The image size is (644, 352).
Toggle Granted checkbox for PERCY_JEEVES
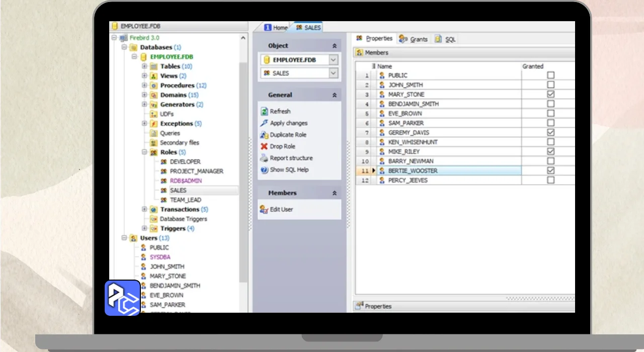[551, 180]
